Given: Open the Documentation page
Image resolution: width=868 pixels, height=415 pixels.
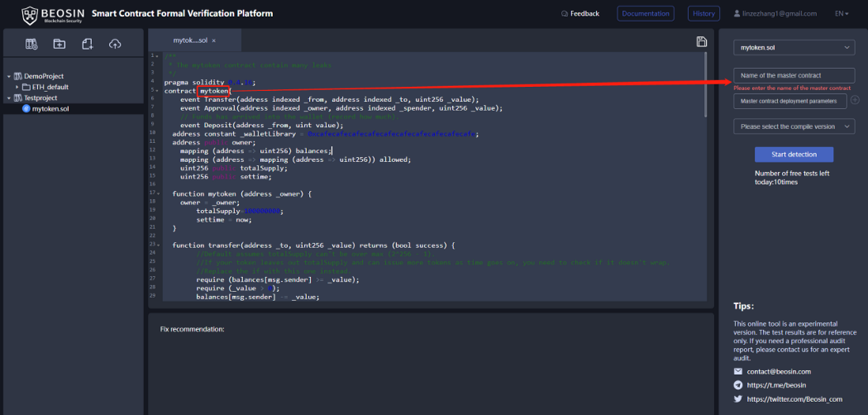Looking at the screenshot, I should (646, 13).
